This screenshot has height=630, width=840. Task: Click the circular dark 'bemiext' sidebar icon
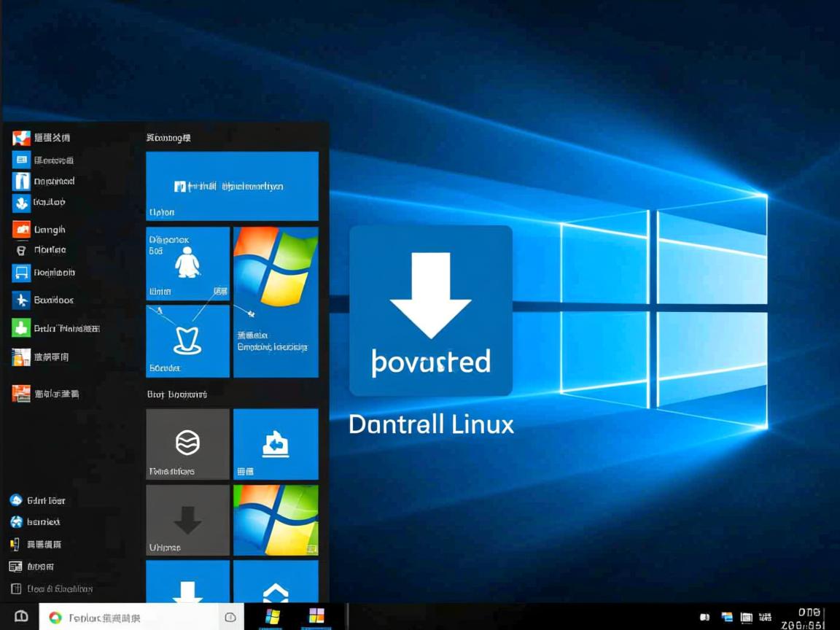pos(16,522)
